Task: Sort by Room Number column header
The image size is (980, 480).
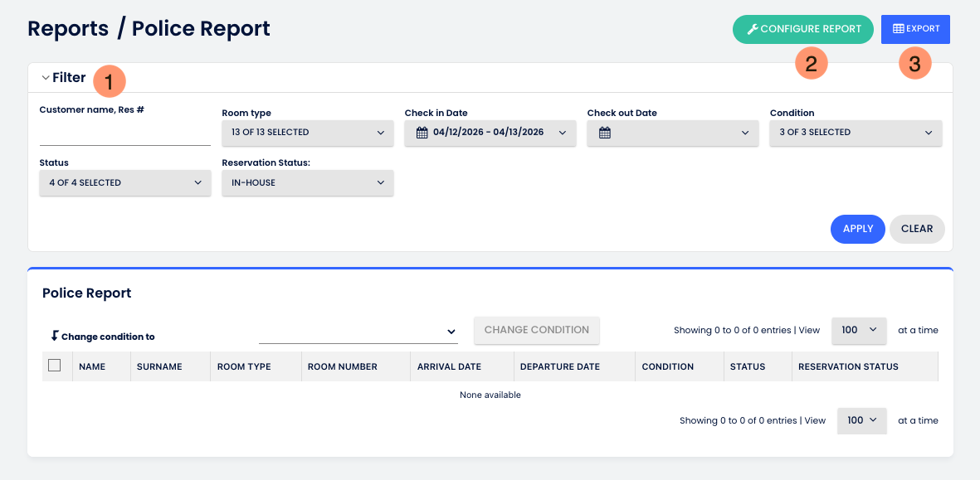Action: pyautogui.click(x=342, y=366)
